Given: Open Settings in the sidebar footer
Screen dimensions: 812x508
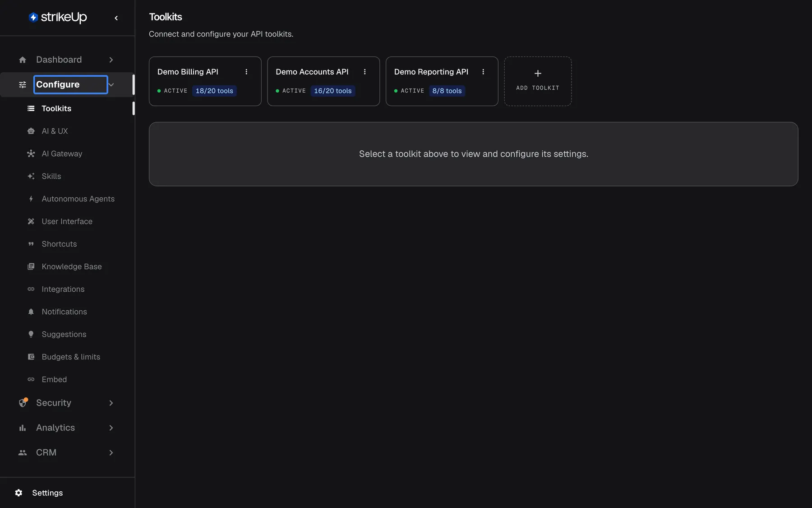Looking at the screenshot, I should [68, 493].
